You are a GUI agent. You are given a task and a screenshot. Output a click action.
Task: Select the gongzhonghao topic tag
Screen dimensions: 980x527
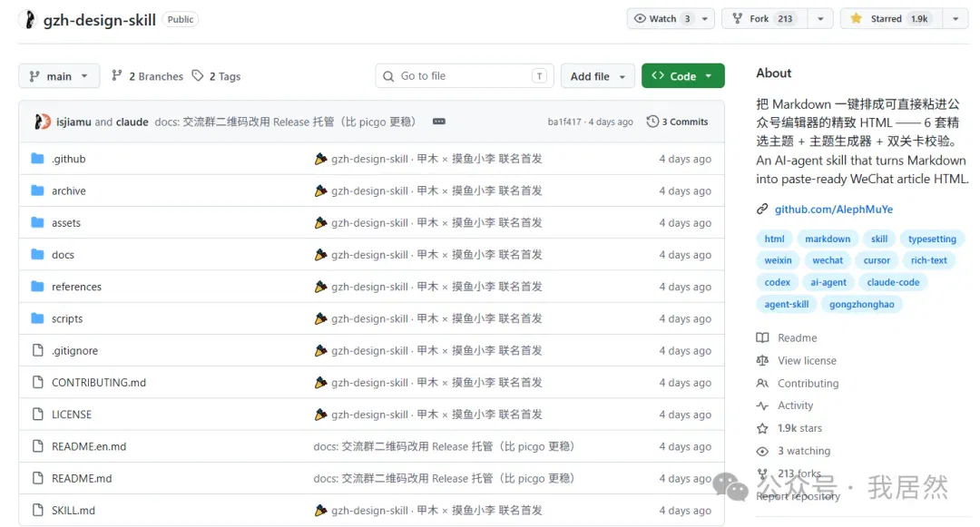pos(861,304)
